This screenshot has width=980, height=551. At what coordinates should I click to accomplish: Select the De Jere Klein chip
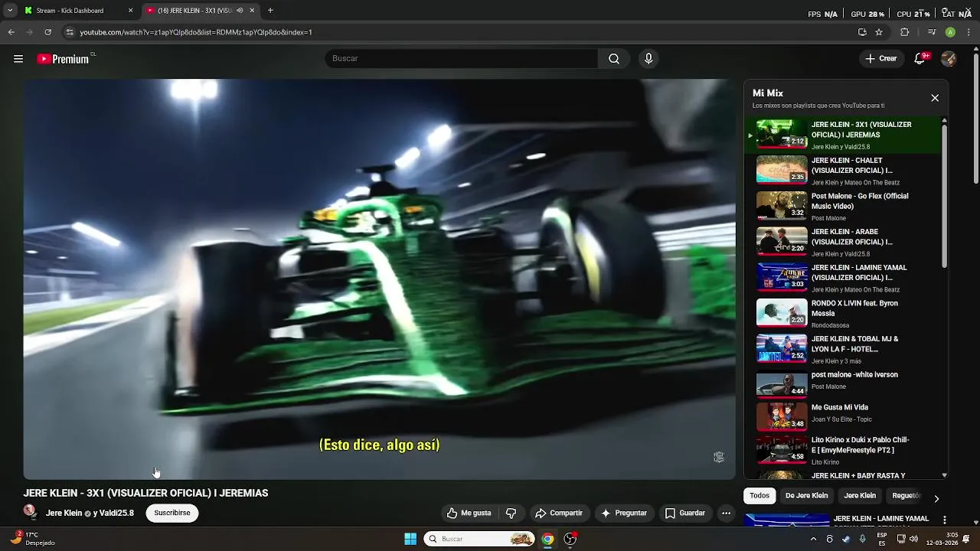(x=807, y=496)
